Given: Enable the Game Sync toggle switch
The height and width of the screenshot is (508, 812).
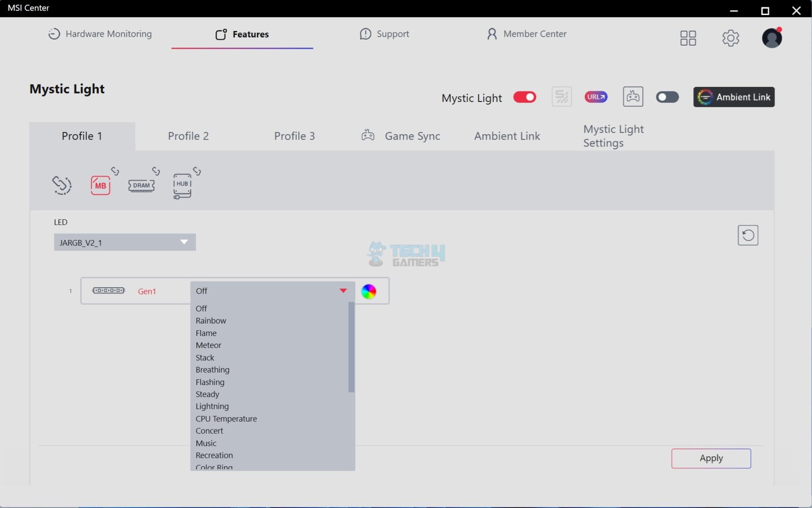Looking at the screenshot, I should [667, 97].
